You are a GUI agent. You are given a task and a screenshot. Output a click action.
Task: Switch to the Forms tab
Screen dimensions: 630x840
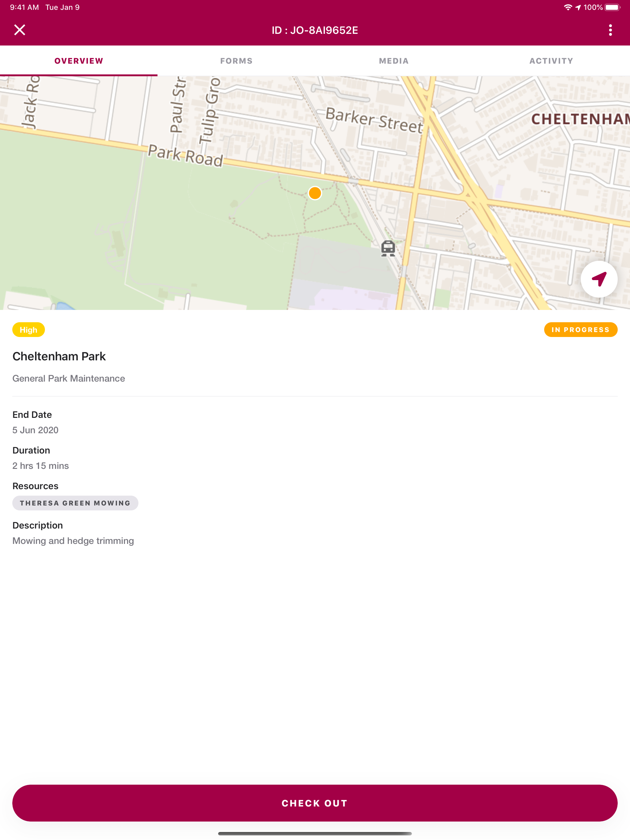236,61
